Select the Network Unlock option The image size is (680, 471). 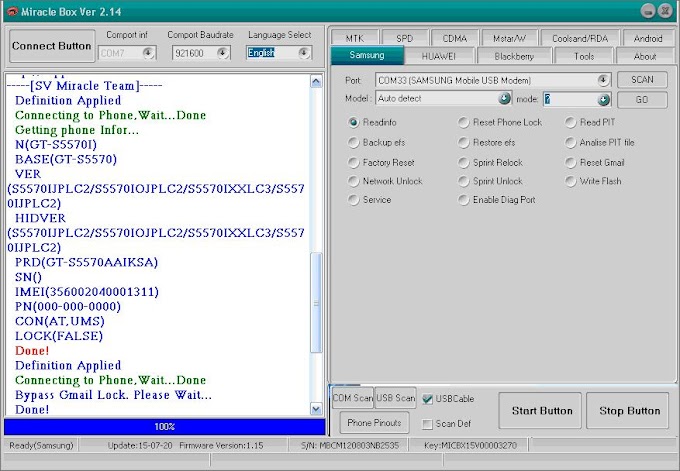coord(354,181)
